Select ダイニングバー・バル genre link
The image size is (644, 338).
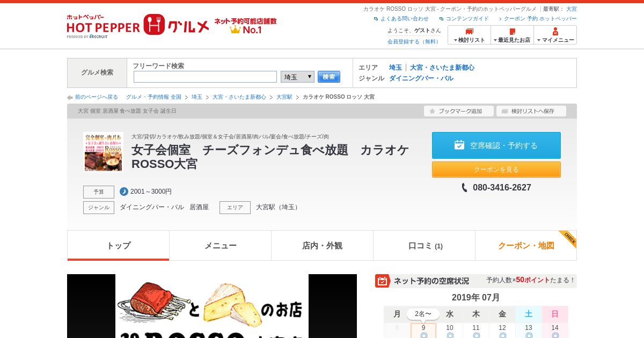tap(421, 78)
